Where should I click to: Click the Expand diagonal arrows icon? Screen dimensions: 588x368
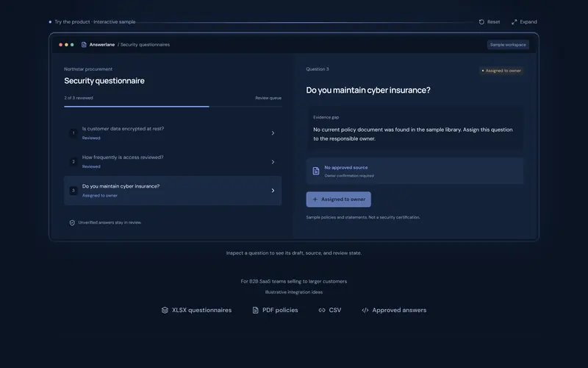(x=514, y=22)
